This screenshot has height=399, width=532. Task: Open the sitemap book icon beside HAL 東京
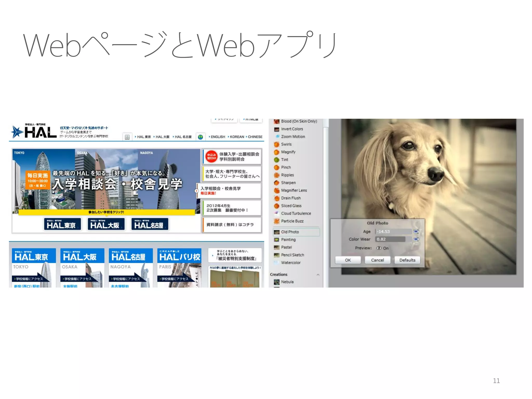(x=127, y=137)
